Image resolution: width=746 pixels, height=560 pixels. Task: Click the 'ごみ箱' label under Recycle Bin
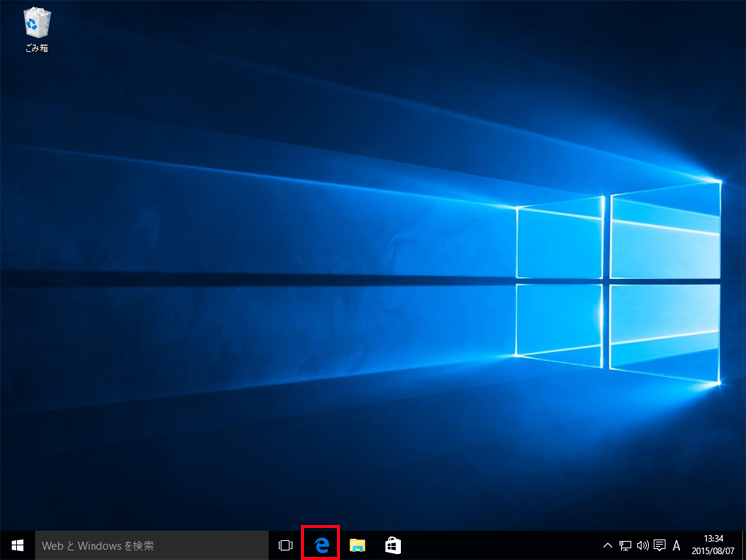coord(37,48)
